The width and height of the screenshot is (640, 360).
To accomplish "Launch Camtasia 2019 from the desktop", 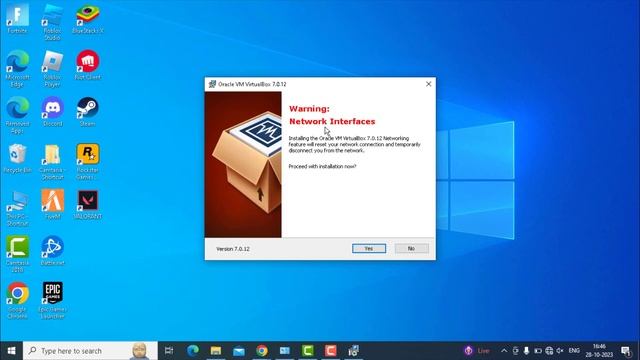I will coord(17,254).
